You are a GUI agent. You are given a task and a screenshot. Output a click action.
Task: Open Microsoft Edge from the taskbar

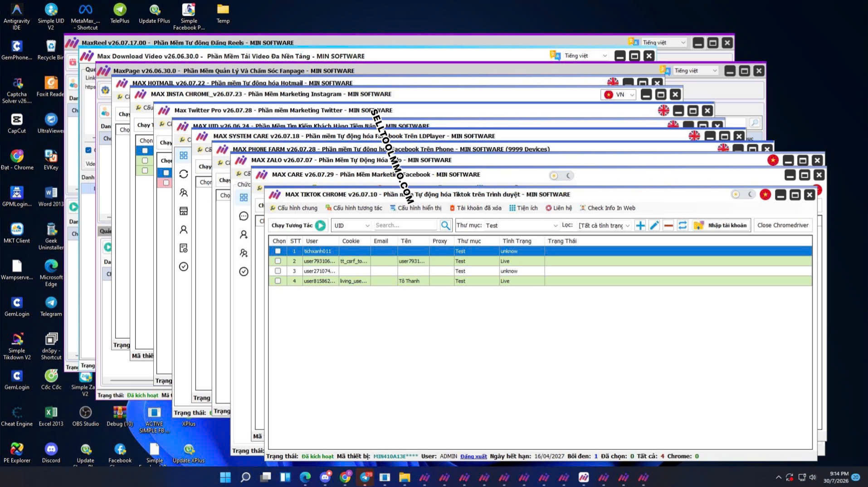(305, 477)
